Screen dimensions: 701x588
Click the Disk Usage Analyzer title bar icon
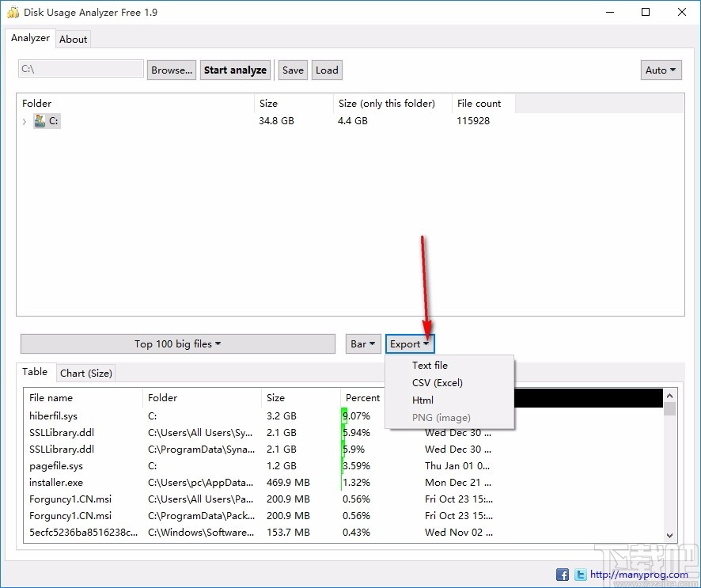[12, 12]
